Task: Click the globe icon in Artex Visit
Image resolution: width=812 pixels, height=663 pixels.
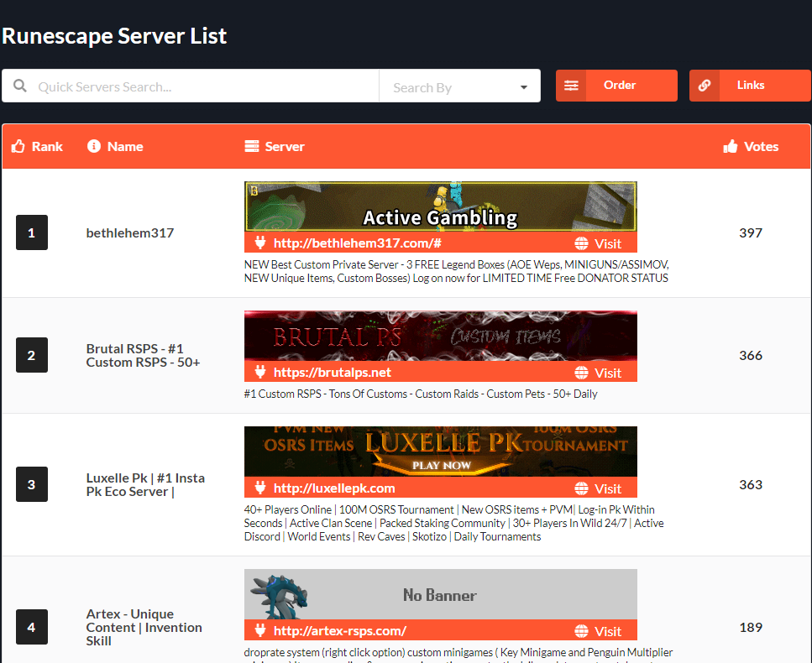Action: [x=582, y=631]
